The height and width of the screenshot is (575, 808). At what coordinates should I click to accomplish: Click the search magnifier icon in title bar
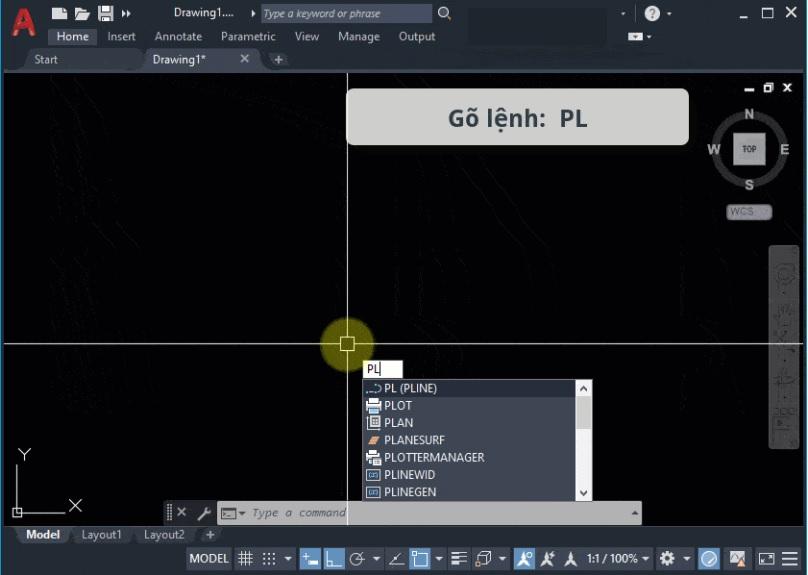(445, 14)
